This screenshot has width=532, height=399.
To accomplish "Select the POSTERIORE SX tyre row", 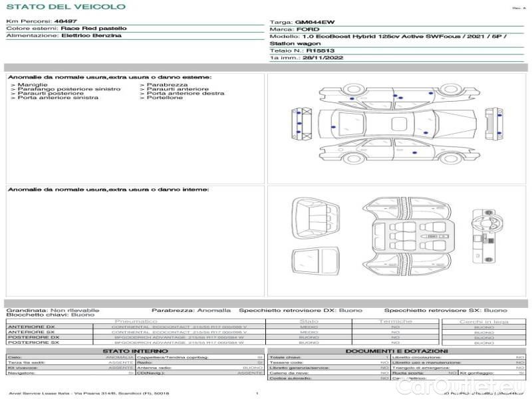I will click(x=133, y=342).
